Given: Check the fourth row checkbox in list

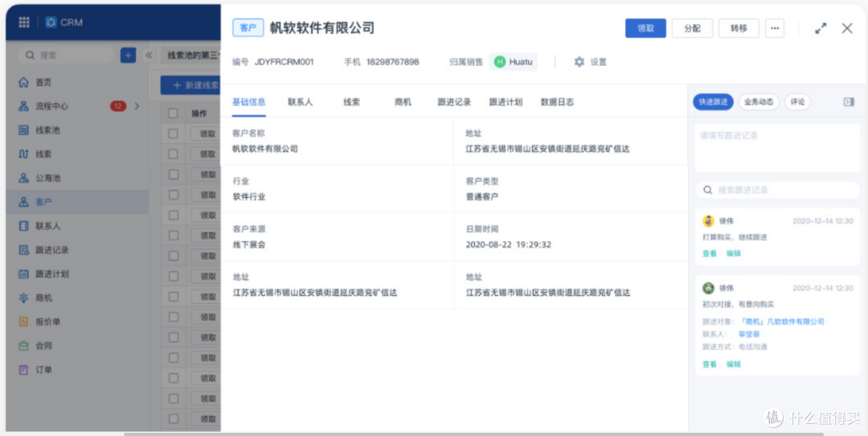Looking at the screenshot, I should [x=174, y=195].
